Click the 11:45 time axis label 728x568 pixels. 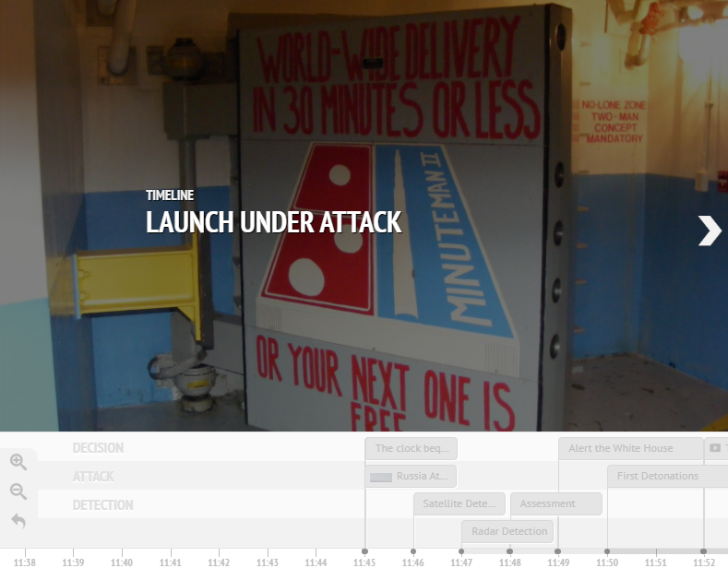pos(364,562)
